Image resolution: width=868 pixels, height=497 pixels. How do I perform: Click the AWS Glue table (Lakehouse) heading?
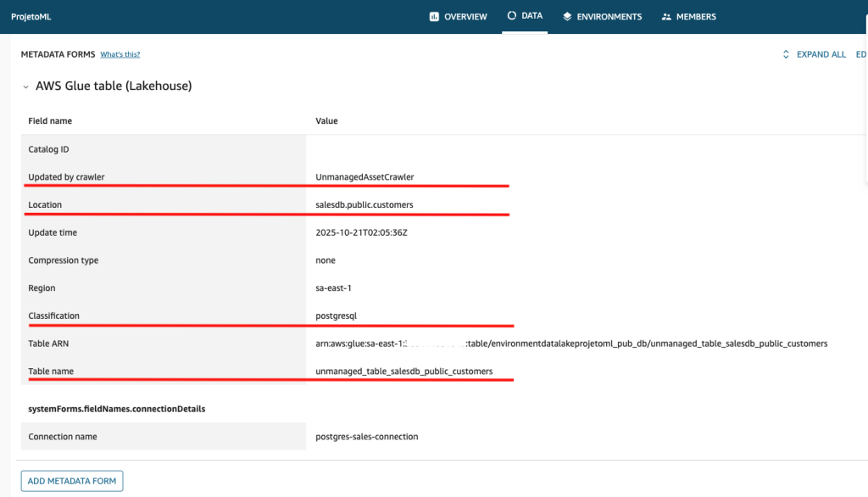[114, 86]
